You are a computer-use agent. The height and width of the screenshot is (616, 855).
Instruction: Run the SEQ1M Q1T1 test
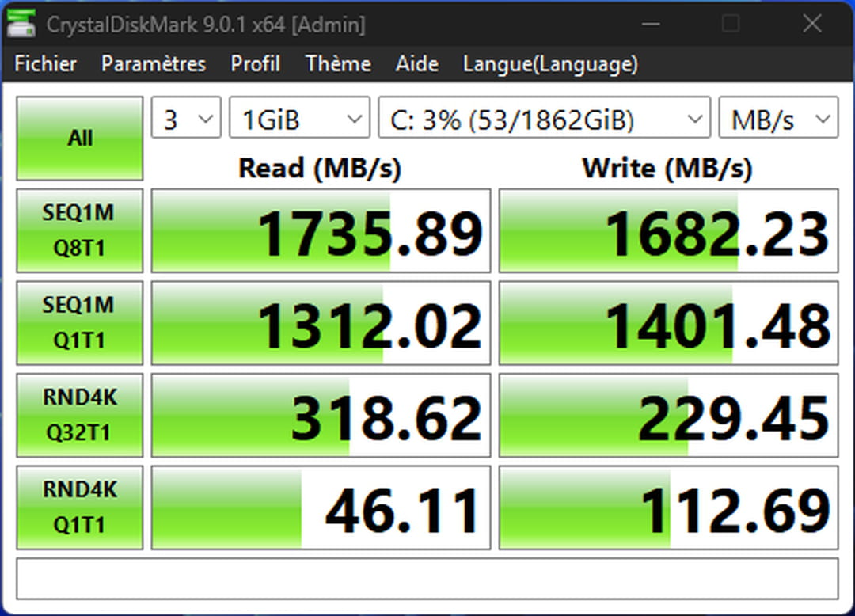pyautogui.click(x=80, y=323)
